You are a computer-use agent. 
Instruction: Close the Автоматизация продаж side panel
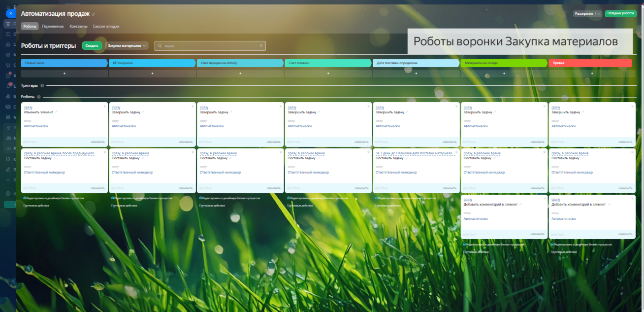coord(10,13)
